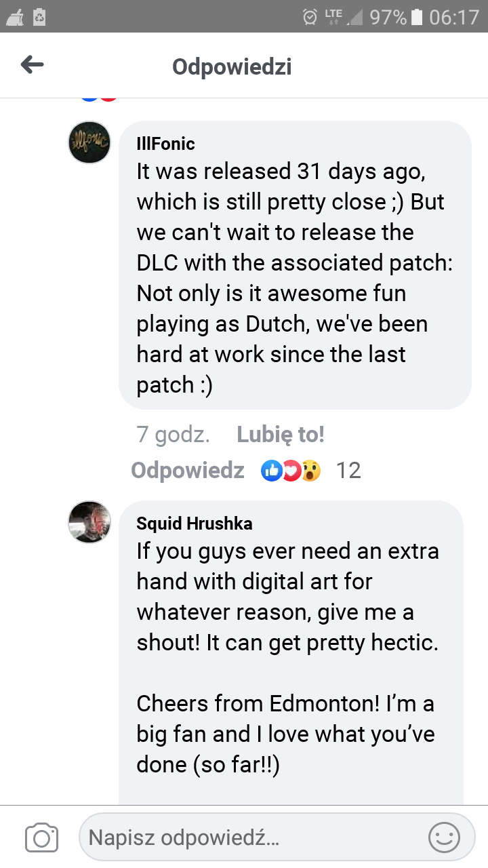
Task: Open IllFonic profile avatar
Action: pos(89,142)
